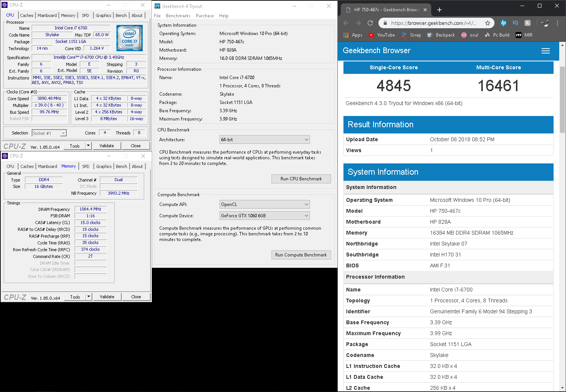Expand Tools arrow in upper CPU-Z window

click(88, 146)
